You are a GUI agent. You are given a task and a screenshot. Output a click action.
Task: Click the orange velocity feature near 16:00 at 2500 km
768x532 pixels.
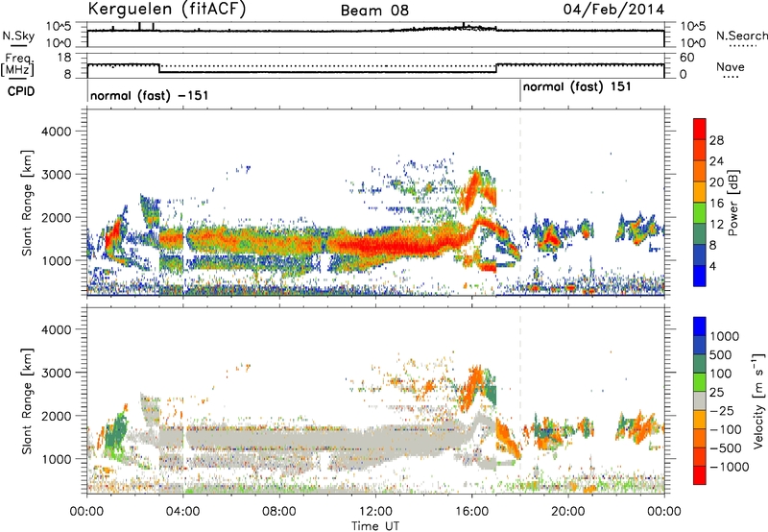point(471,389)
